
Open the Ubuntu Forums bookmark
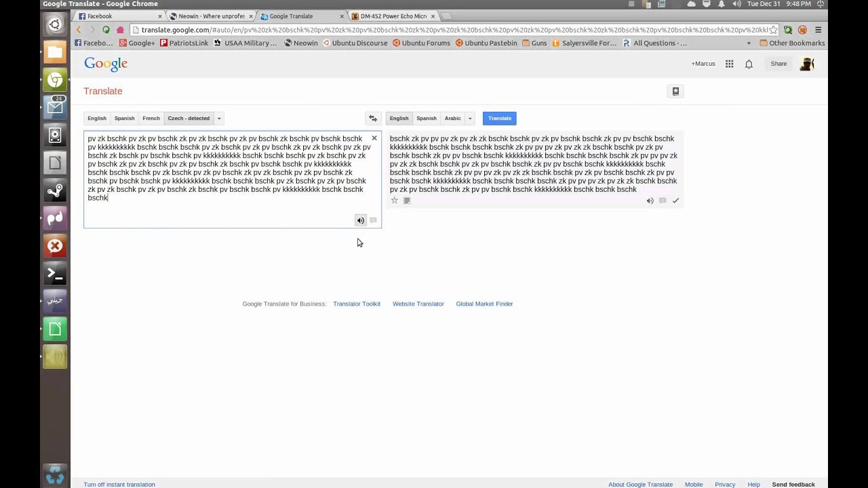pos(421,43)
